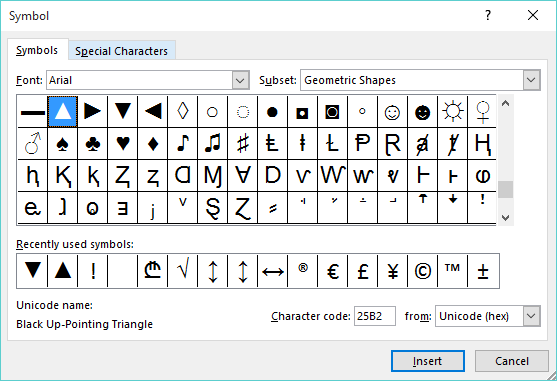Close the Symbol dialog

[533, 15]
